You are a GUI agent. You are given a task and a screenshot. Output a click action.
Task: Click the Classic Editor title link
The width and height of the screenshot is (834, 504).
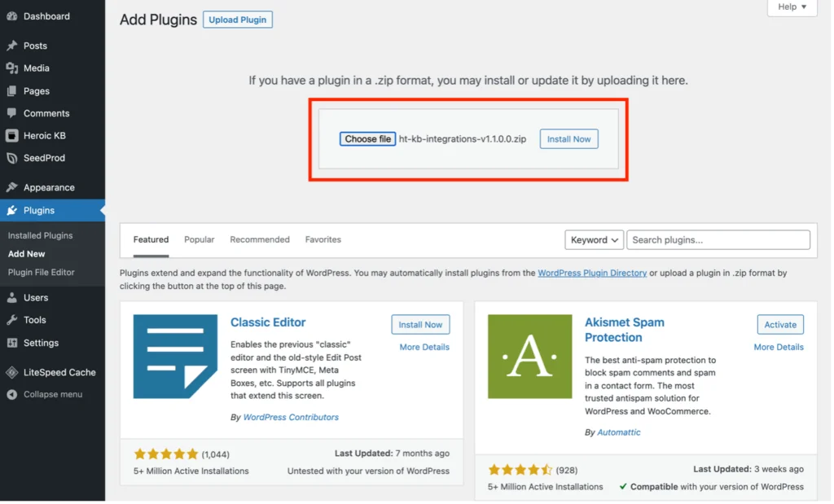(x=268, y=322)
